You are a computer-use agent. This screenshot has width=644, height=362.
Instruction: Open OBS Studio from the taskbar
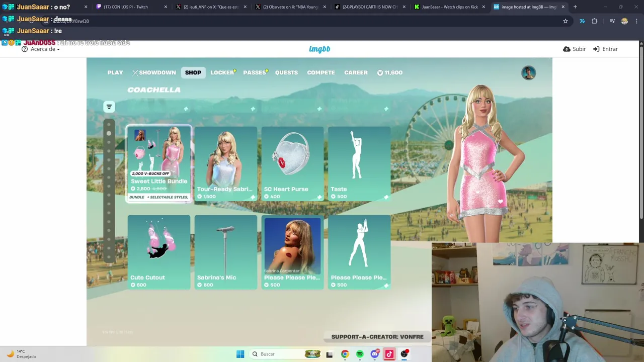click(x=405, y=354)
